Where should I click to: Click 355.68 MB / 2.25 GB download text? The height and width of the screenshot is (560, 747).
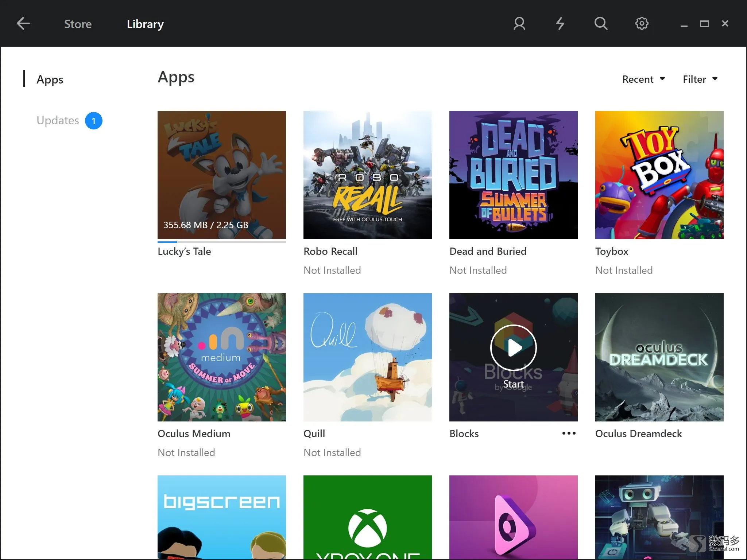[206, 225]
